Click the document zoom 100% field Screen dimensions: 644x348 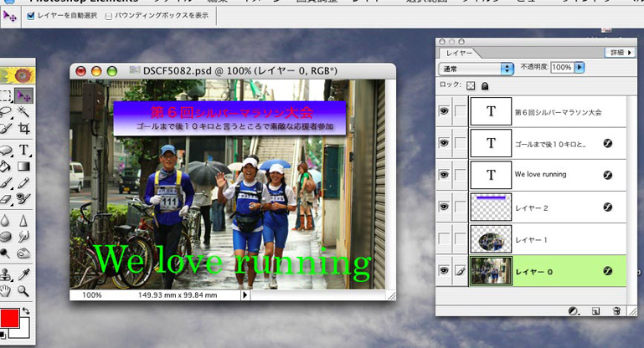point(91,294)
